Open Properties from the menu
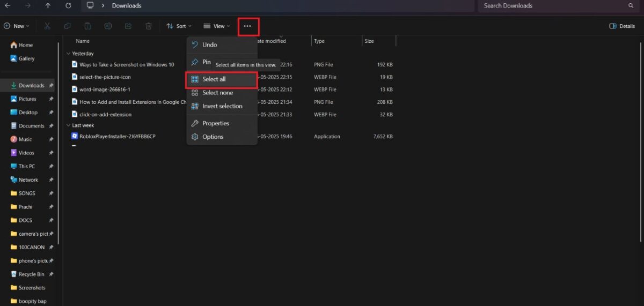The height and width of the screenshot is (306, 644). click(x=222, y=123)
